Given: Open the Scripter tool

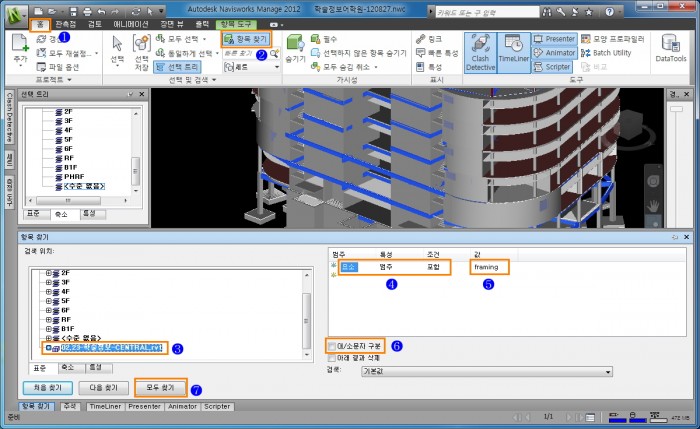Looking at the screenshot, I should click(558, 66).
